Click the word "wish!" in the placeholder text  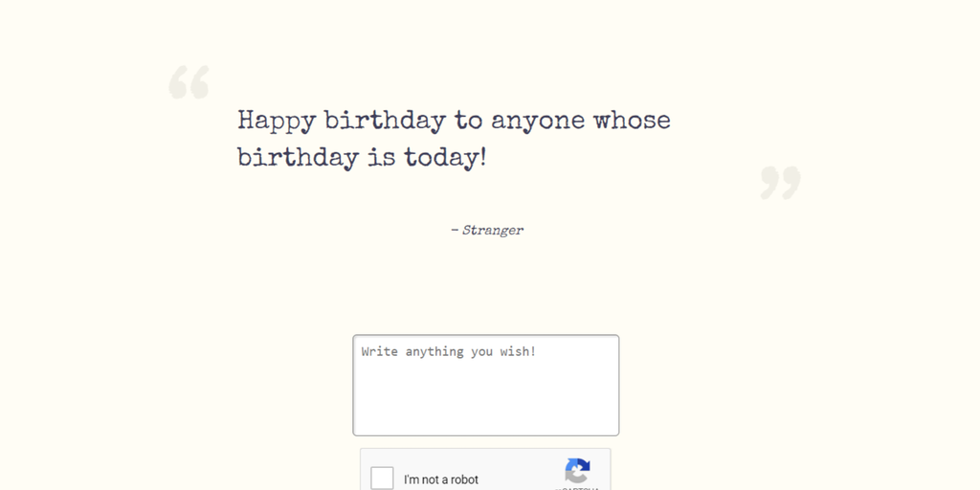(x=518, y=352)
